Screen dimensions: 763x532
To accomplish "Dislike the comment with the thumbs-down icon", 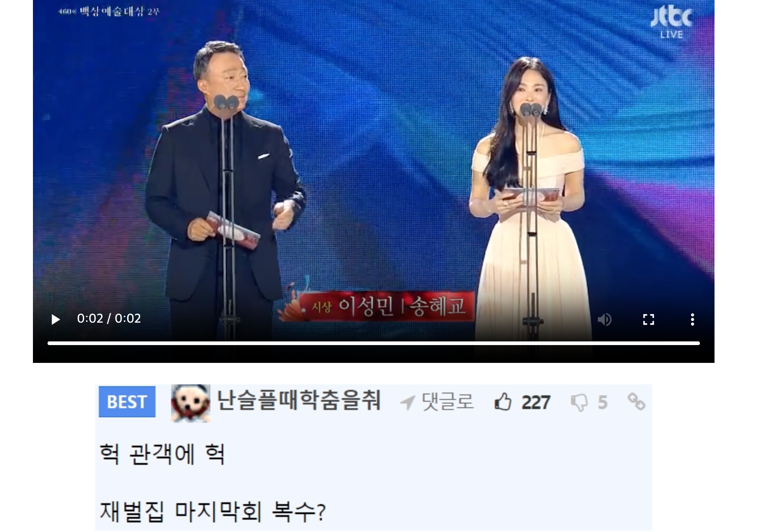I will pyautogui.click(x=580, y=403).
